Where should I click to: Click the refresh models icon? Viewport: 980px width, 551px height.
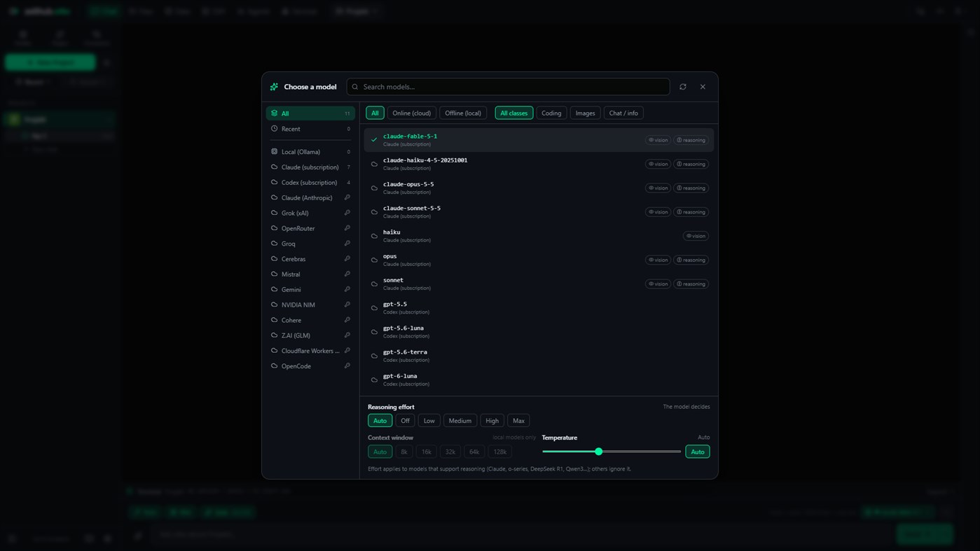tap(683, 87)
